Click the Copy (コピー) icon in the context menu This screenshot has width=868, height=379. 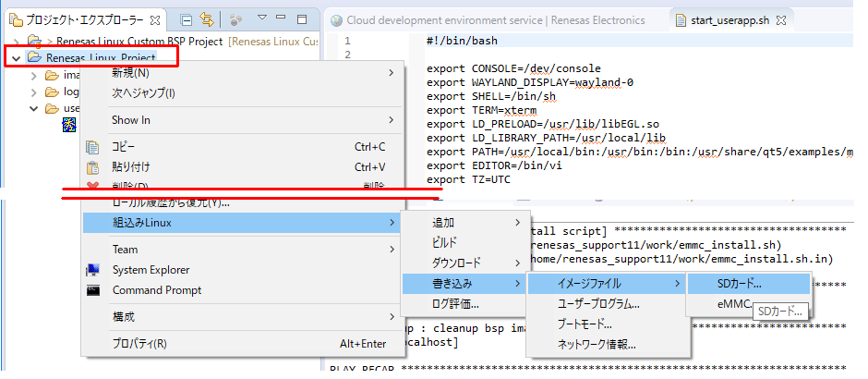click(92, 147)
